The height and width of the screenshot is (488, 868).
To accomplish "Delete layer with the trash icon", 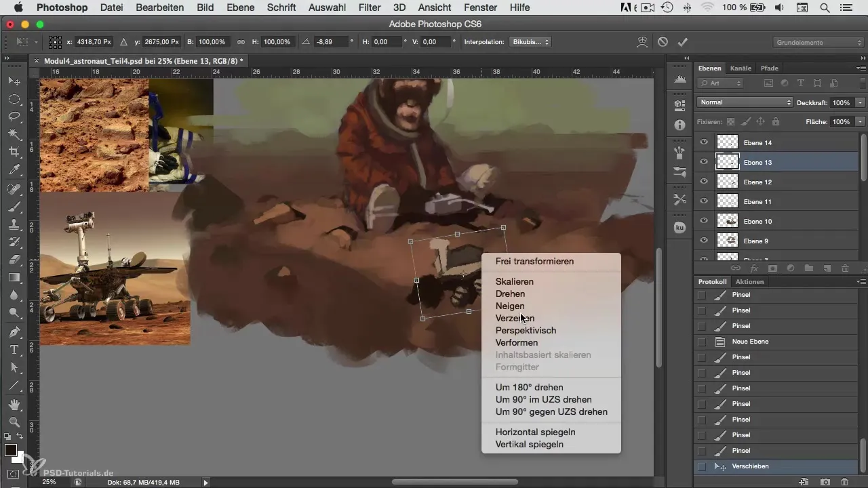I will point(845,268).
